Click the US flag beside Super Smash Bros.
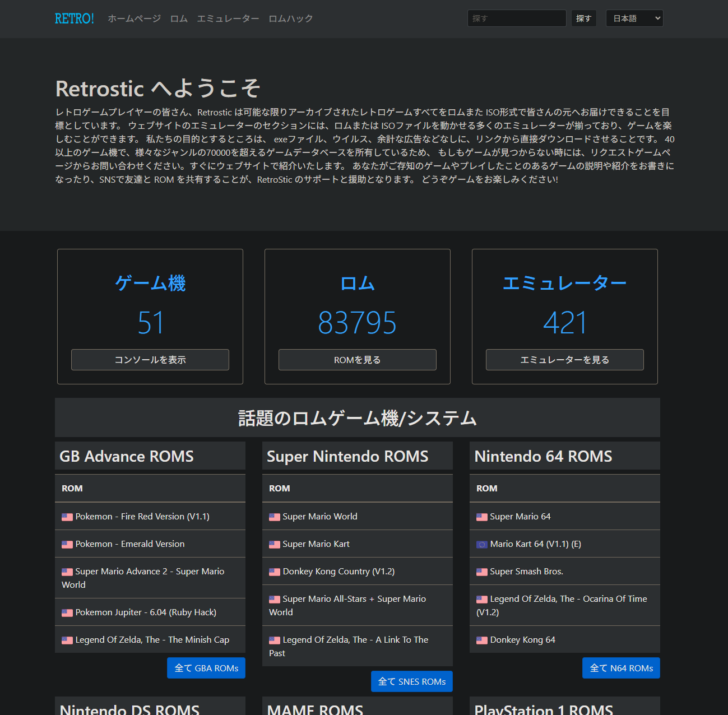728x715 pixels. (x=482, y=572)
